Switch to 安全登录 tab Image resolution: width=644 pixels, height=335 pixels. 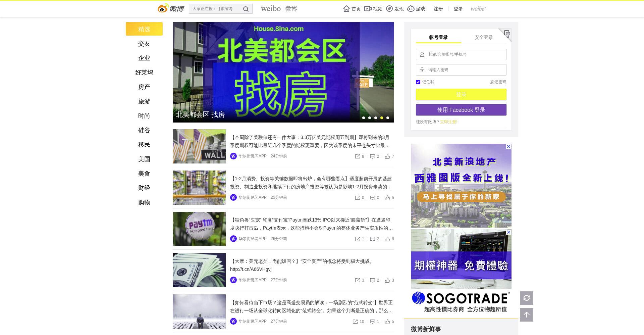coord(484,37)
